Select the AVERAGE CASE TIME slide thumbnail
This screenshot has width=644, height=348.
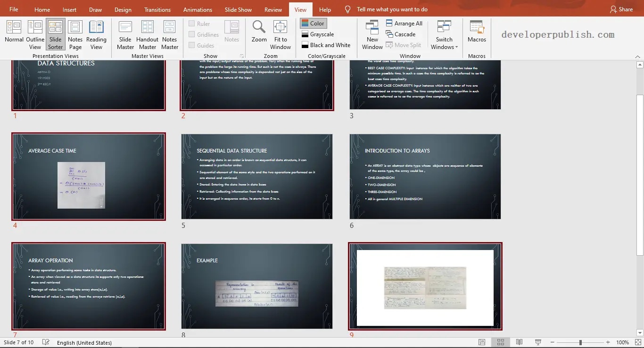88,177
